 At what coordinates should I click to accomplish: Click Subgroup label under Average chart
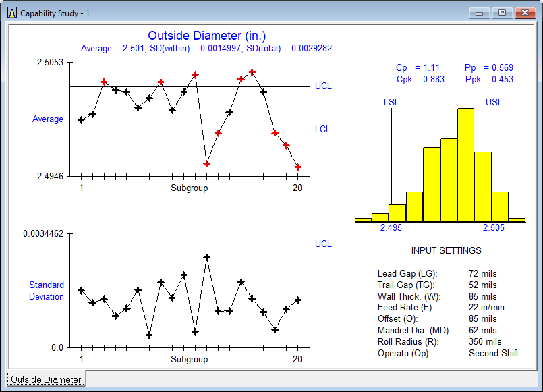point(189,188)
